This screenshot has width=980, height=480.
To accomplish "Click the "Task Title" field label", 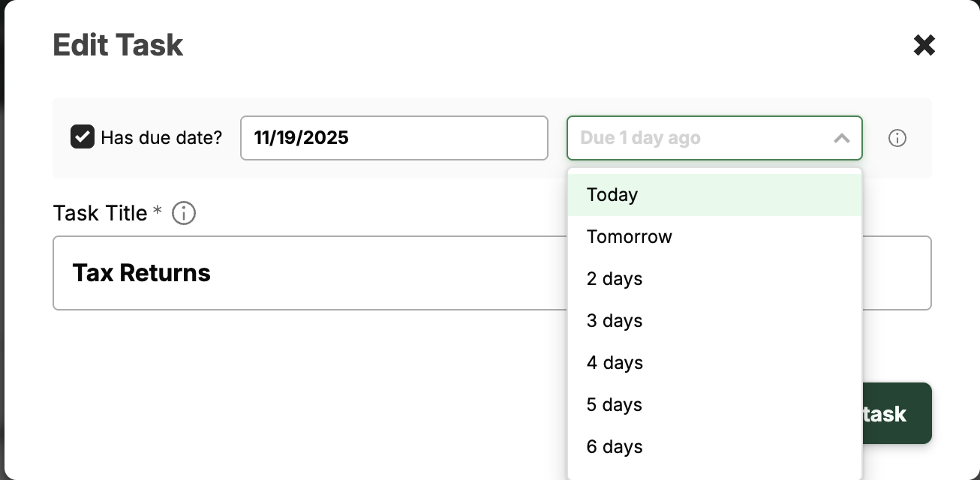I will tap(100, 214).
